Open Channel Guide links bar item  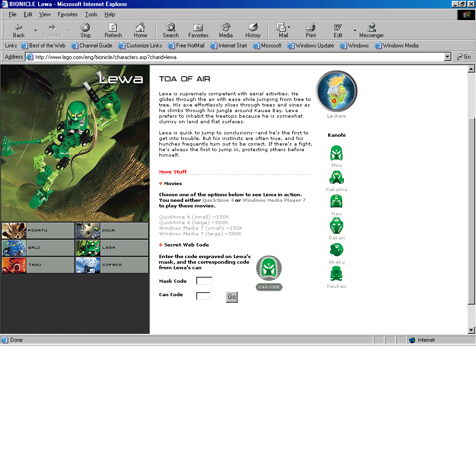coord(92,46)
